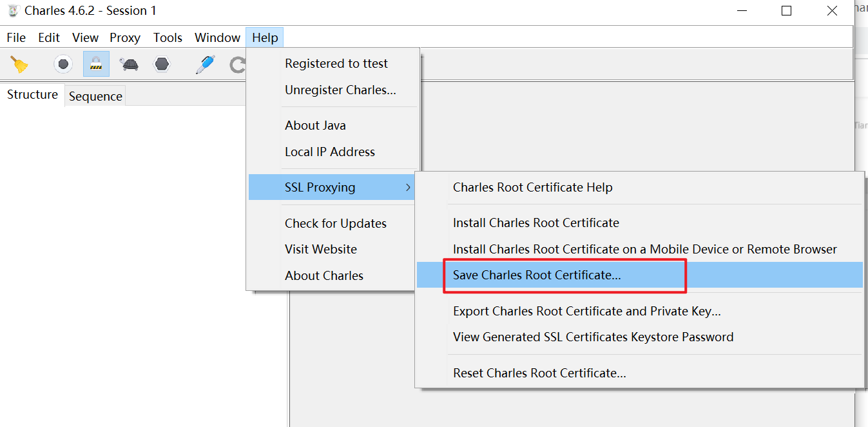Toggle breakpoints hexagon icon
Screen dimensions: 868x427
[x=162, y=64]
